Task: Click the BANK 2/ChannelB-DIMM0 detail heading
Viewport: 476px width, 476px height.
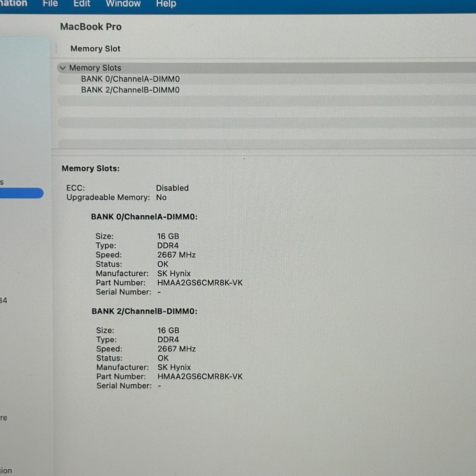Action: [144, 311]
